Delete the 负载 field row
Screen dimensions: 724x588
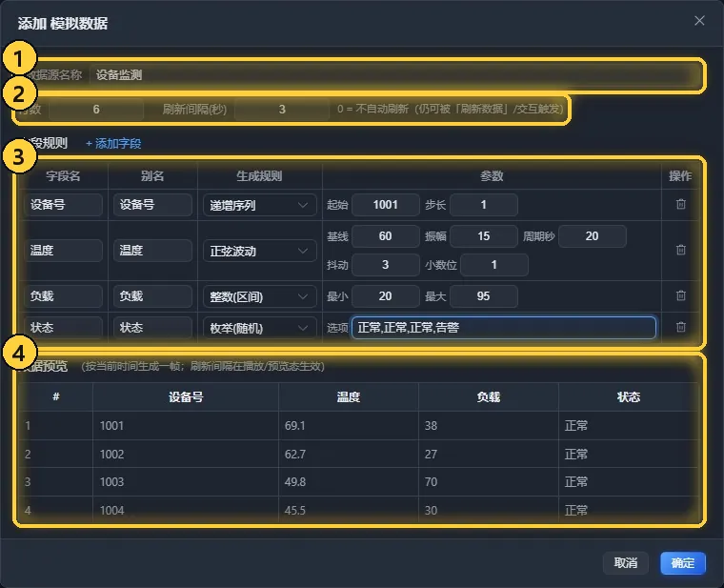click(x=680, y=295)
